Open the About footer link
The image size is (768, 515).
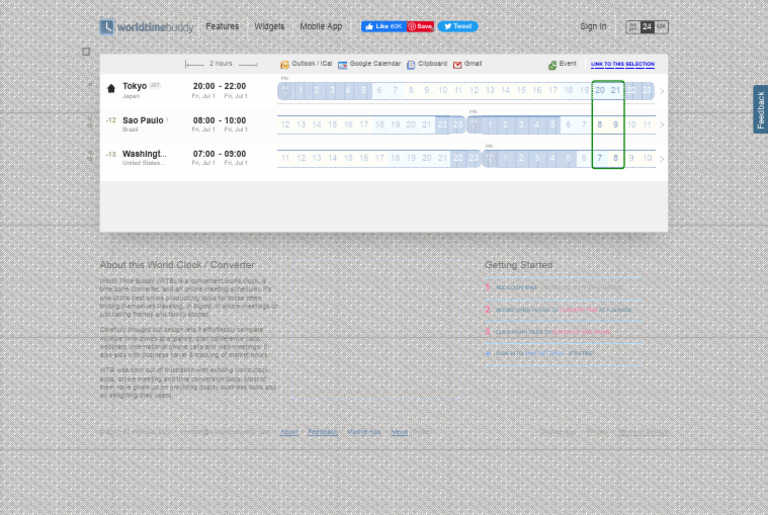289,432
